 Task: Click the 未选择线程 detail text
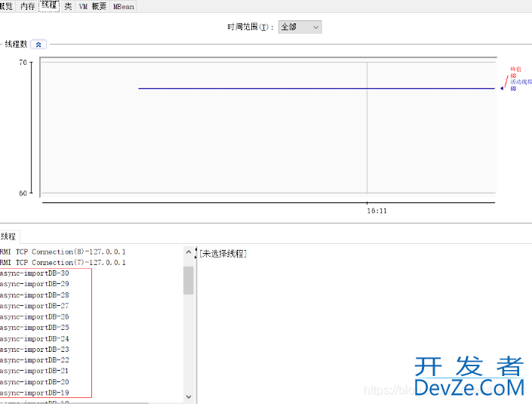[223, 254]
